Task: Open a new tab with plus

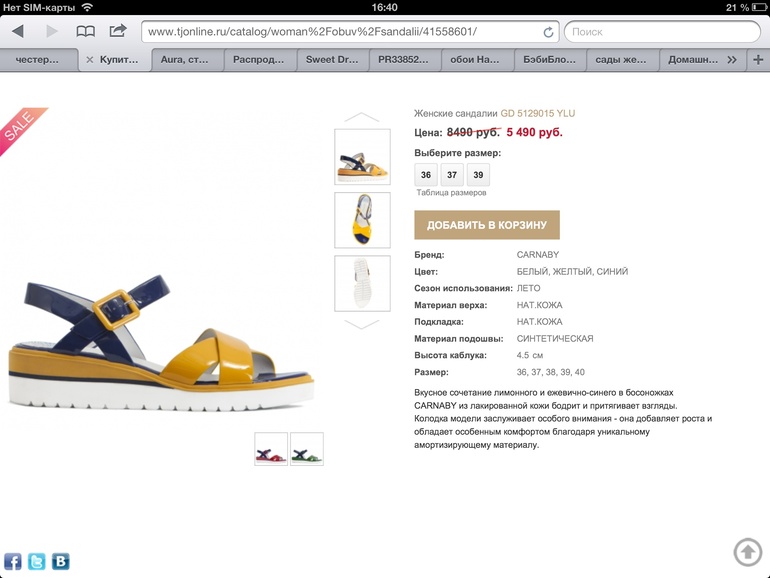Action: click(758, 60)
